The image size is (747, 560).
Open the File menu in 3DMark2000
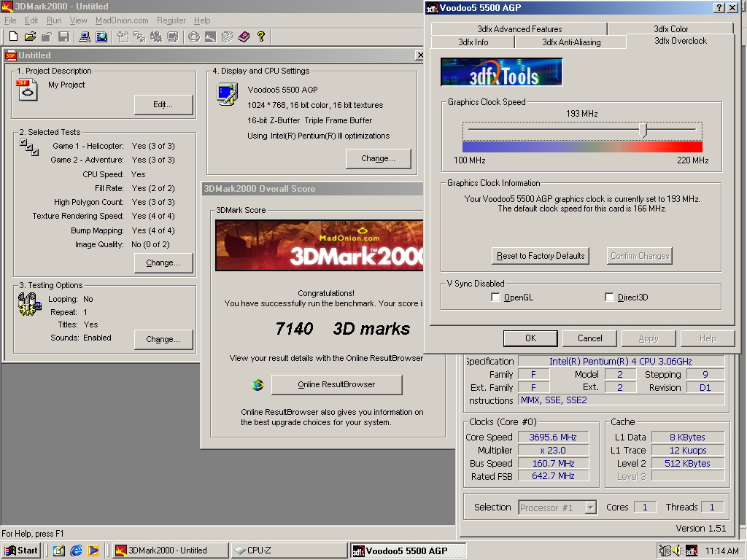click(x=10, y=20)
